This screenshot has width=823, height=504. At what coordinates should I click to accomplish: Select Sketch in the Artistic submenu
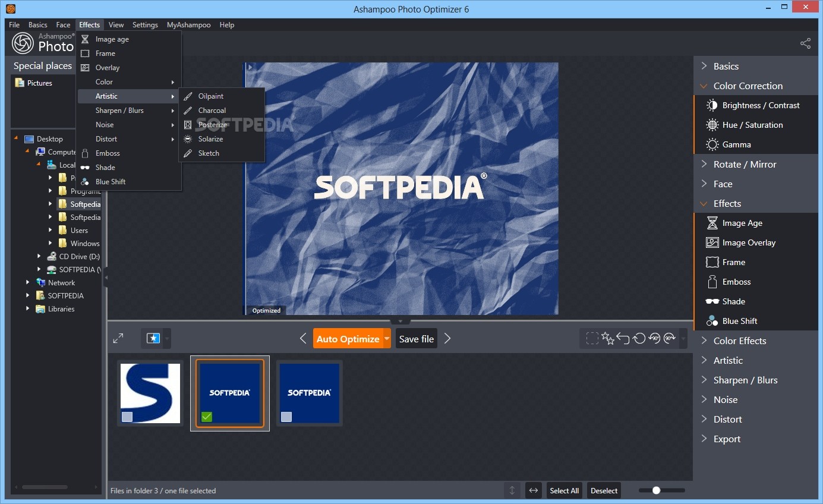[222, 153]
